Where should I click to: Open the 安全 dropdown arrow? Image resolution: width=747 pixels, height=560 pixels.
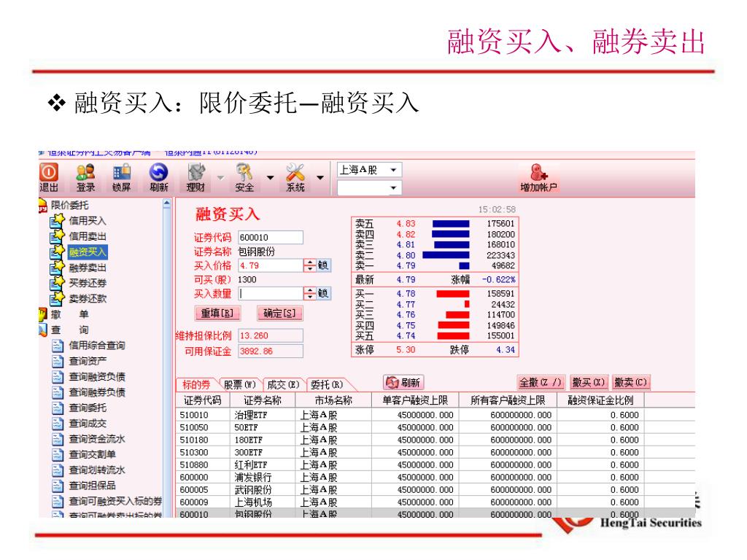click(270, 178)
